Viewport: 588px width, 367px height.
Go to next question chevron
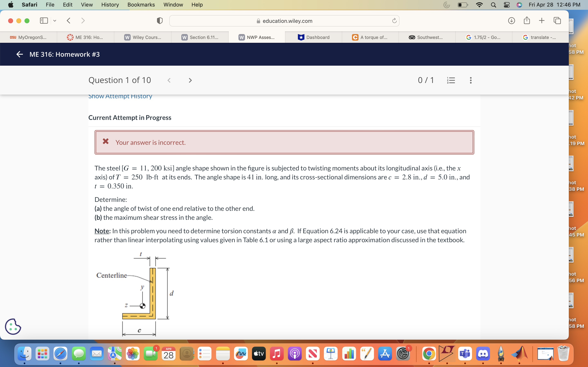pos(190,80)
